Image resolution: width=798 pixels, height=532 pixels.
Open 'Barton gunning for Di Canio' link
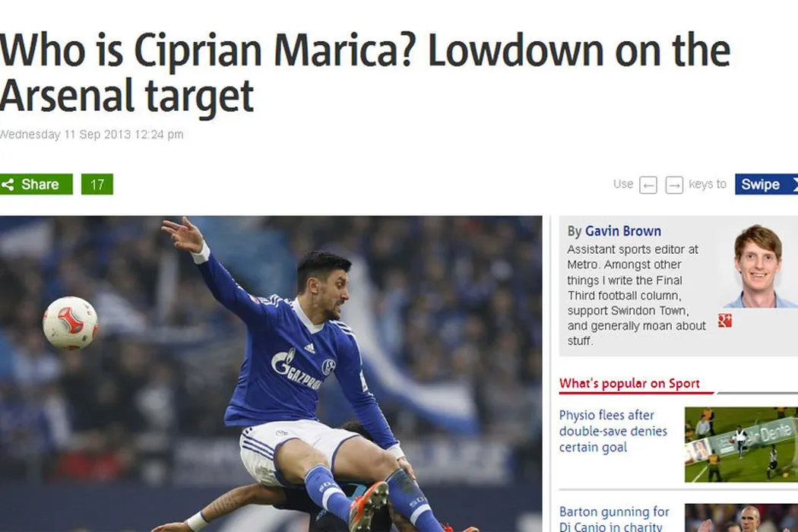614,518
